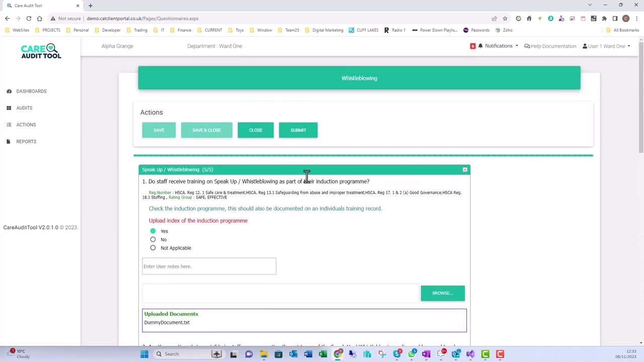The height and width of the screenshot is (362, 644).
Task: Click the Alpha Grange label
Action: click(x=117, y=46)
